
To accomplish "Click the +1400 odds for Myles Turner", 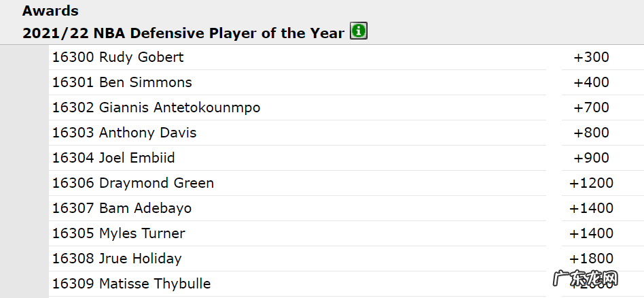I will coord(591,233).
